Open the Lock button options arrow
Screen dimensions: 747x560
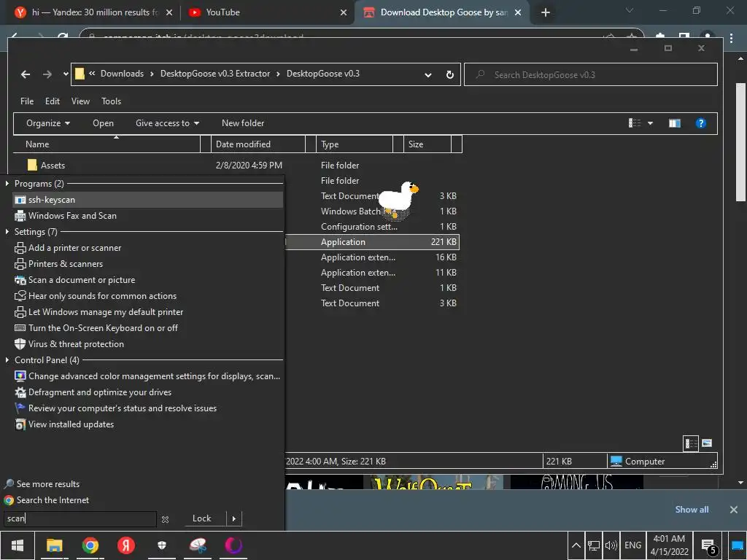234,518
